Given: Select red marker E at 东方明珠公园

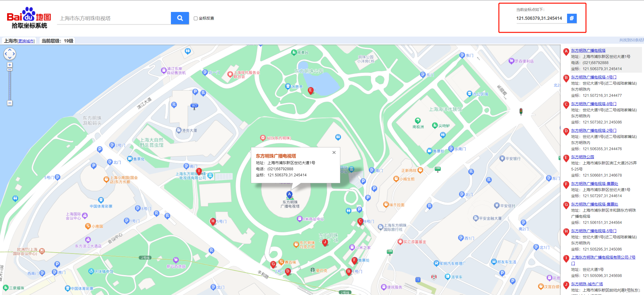Looking at the screenshot, I should click(x=310, y=91).
